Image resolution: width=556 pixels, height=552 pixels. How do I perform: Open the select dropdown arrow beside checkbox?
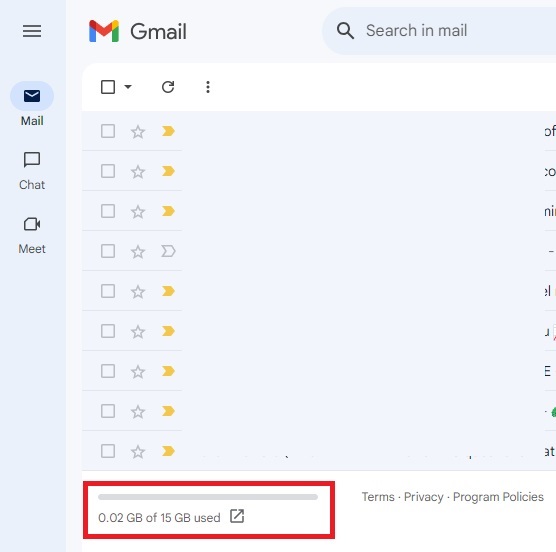click(x=128, y=87)
